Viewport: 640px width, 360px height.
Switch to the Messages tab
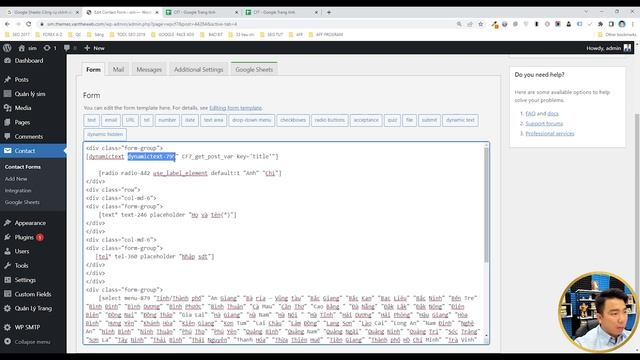coord(149,69)
